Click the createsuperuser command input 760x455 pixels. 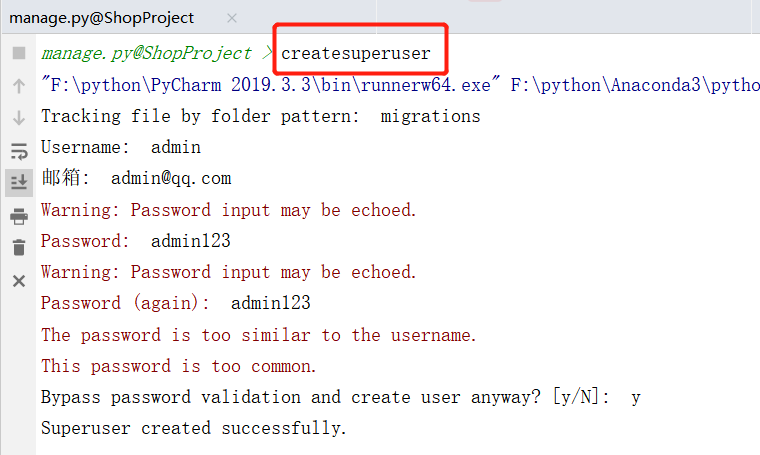click(356, 53)
